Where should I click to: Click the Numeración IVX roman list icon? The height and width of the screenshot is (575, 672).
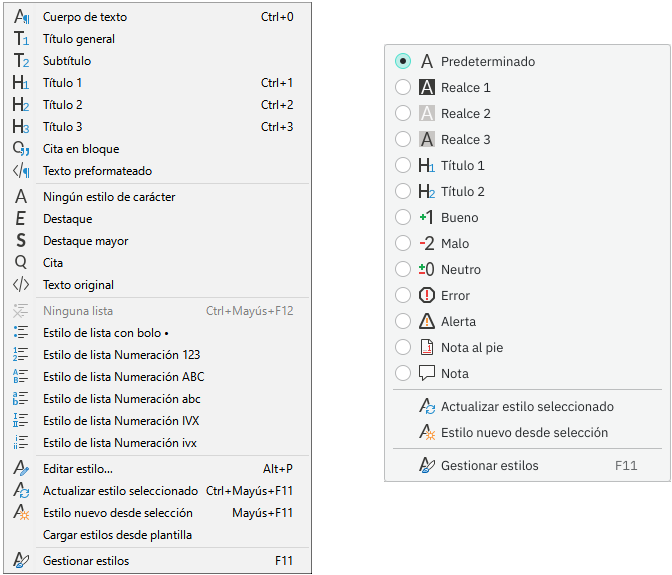click(x=21, y=421)
